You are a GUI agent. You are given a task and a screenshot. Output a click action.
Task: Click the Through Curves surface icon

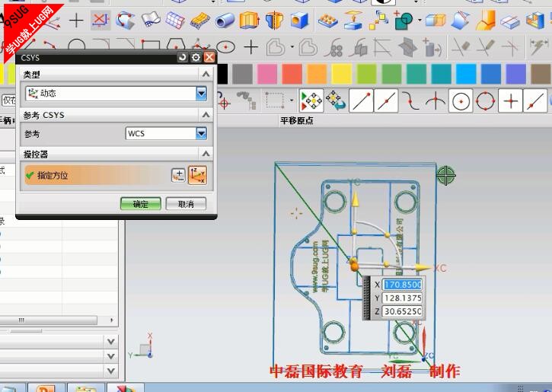(x=126, y=20)
